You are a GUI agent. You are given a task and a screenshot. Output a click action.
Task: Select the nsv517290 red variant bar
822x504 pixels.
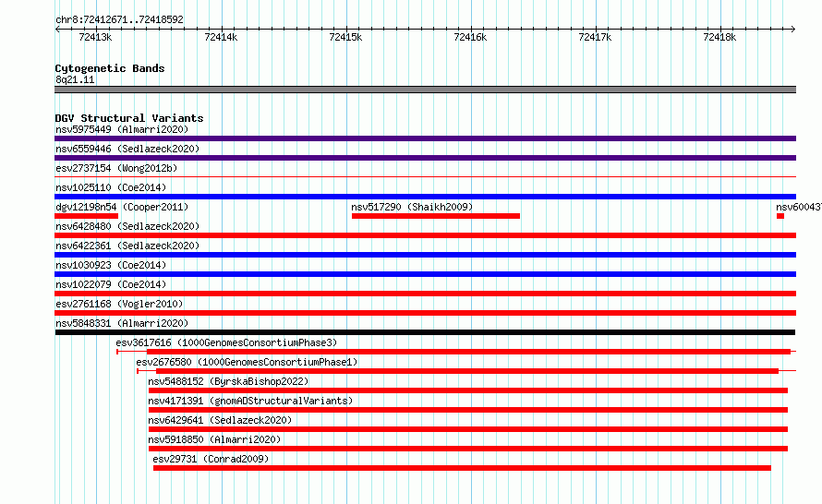tap(436, 216)
